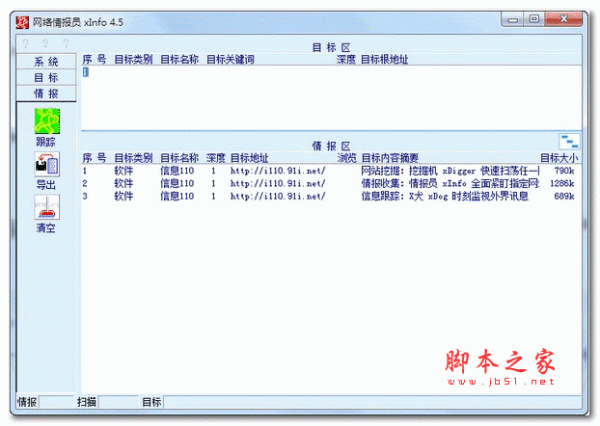Screen dimensions: 600x426
Task: Maximize the xInfo window
Action: (534, 19)
